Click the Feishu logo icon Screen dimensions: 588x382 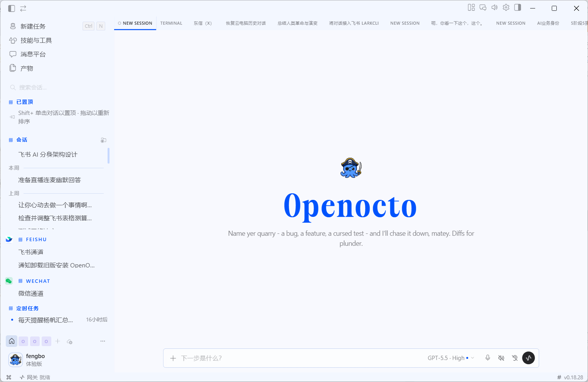[9, 239]
